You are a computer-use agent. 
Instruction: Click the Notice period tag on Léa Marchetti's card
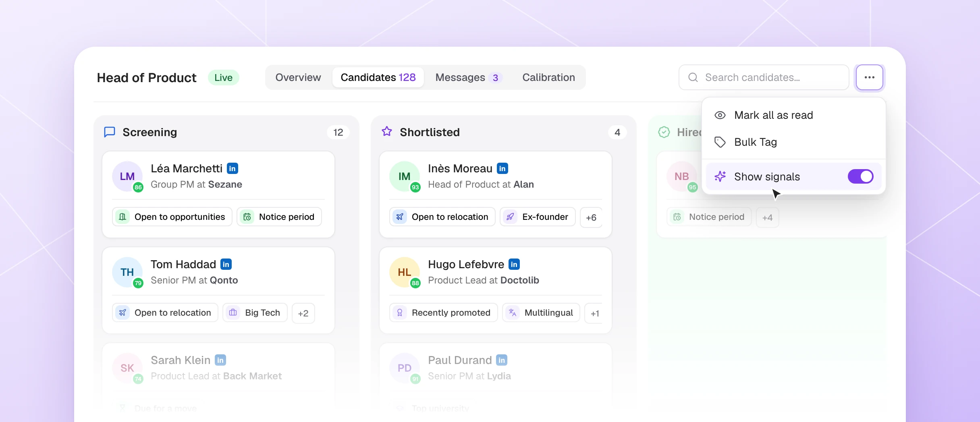pyautogui.click(x=279, y=217)
